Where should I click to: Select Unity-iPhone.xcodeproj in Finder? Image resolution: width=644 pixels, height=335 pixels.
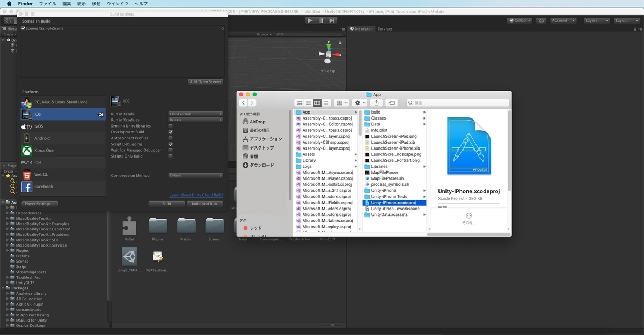394,203
